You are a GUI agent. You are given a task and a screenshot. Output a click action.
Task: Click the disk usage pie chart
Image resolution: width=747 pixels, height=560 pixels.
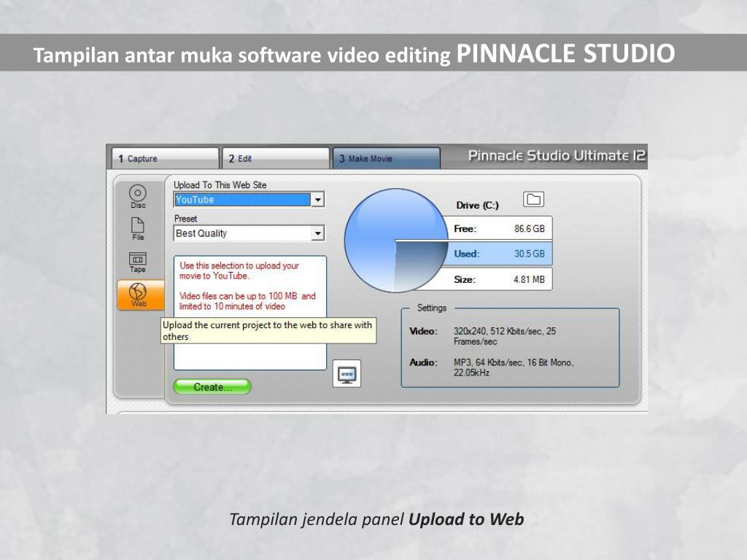click(396, 241)
